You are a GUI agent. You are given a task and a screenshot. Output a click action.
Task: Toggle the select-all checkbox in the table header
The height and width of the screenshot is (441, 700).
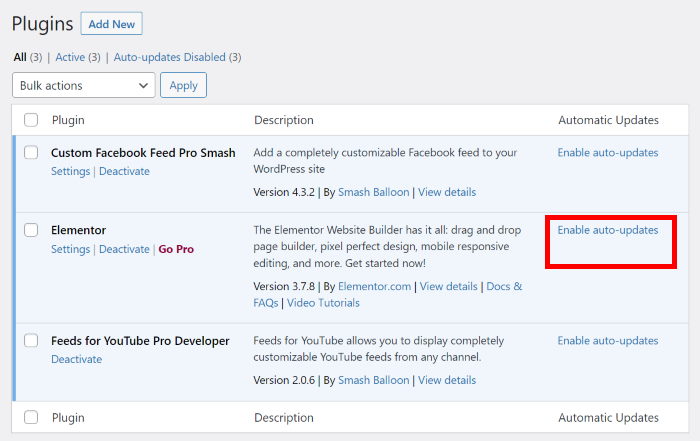(x=31, y=120)
